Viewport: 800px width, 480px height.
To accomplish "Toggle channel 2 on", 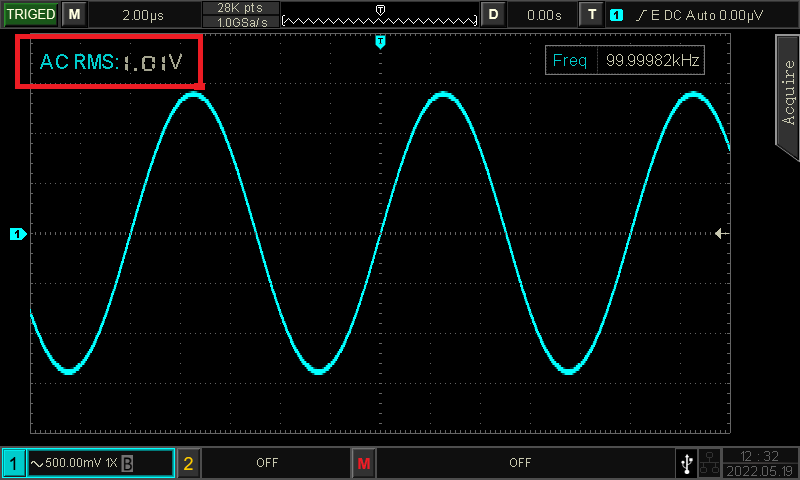I will (x=188, y=464).
